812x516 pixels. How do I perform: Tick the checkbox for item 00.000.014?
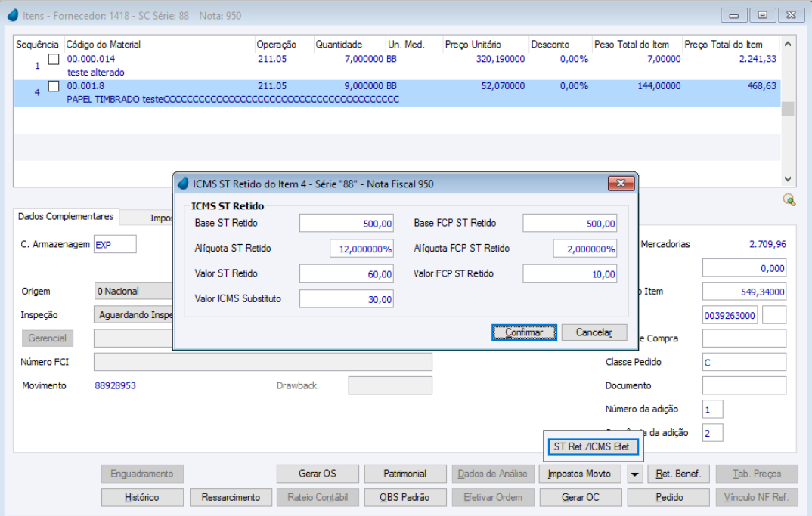tap(54, 59)
